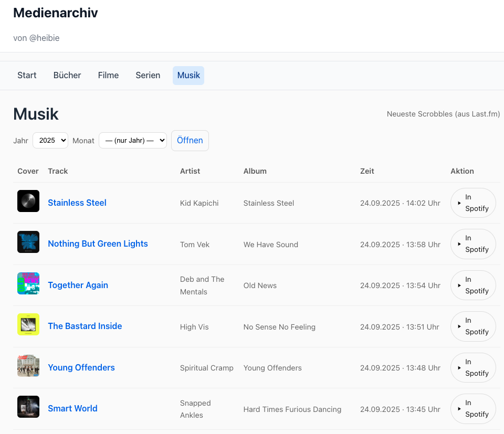
Task: Click the Hard Times Furious Dancing cover
Action: click(28, 407)
